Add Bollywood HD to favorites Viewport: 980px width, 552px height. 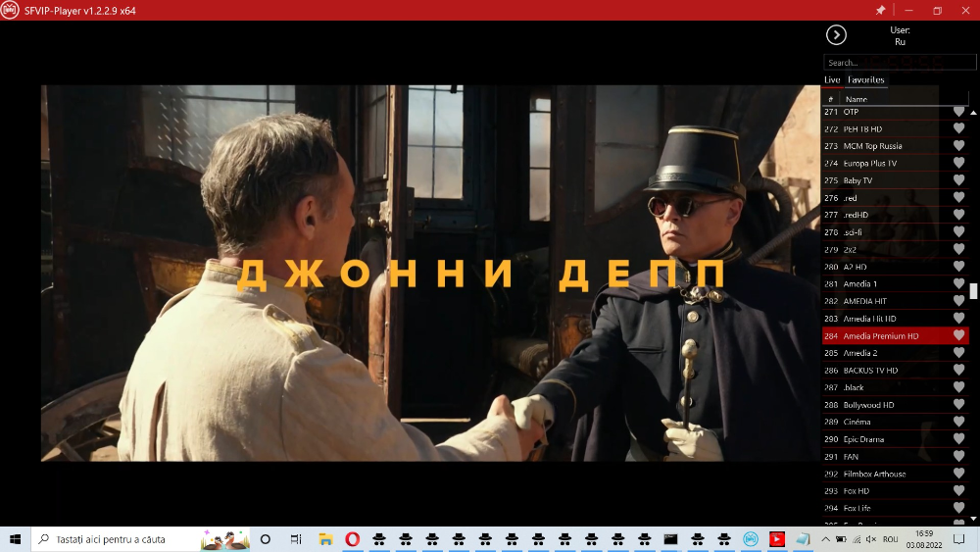coord(958,405)
